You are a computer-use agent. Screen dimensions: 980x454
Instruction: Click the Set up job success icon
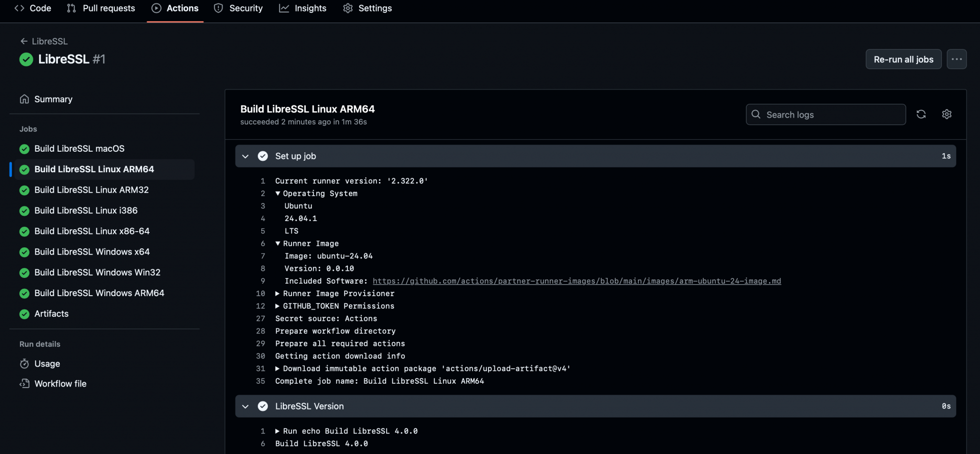tap(263, 156)
